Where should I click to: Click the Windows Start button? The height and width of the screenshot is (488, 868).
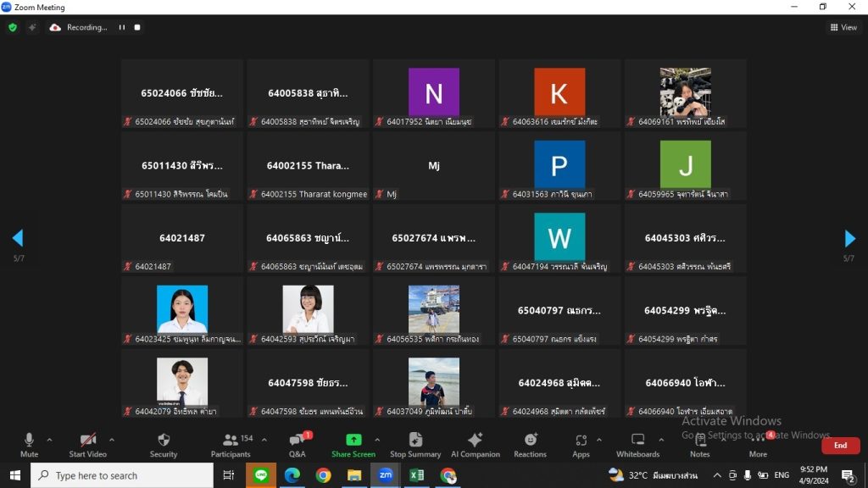tap(15, 475)
